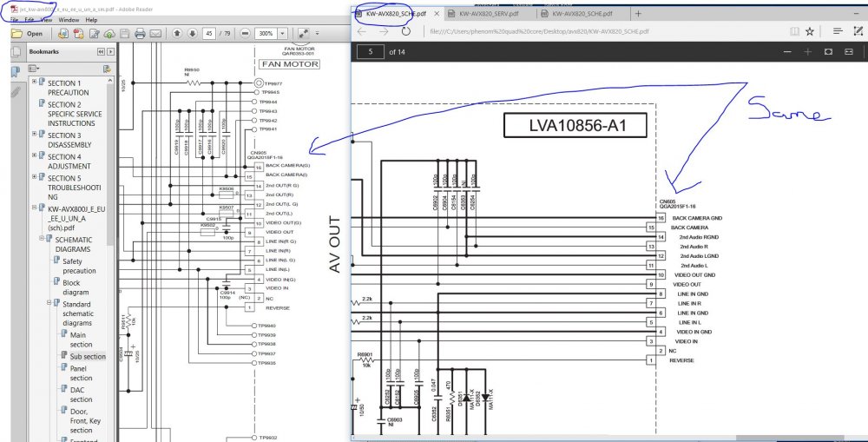Select Door, Front, Key section bookmark

[x=85, y=420]
